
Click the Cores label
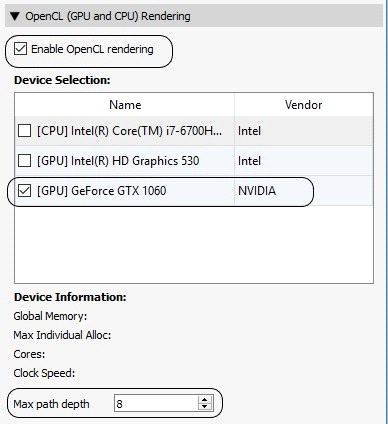coord(29,354)
